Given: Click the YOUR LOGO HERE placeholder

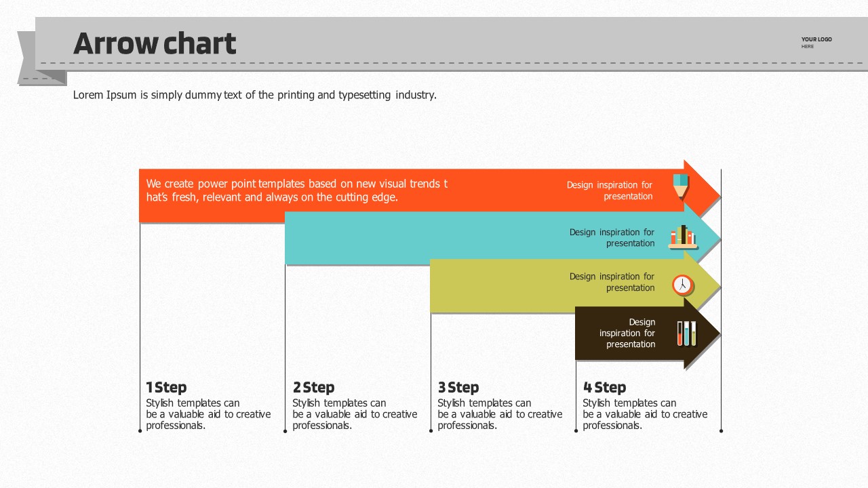Looking at the screenshot, I should tap(816, 42).
